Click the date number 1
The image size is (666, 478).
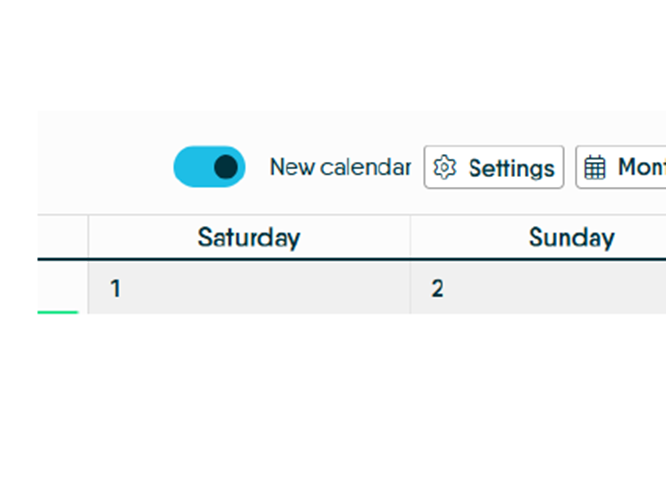tap(116, 289)
